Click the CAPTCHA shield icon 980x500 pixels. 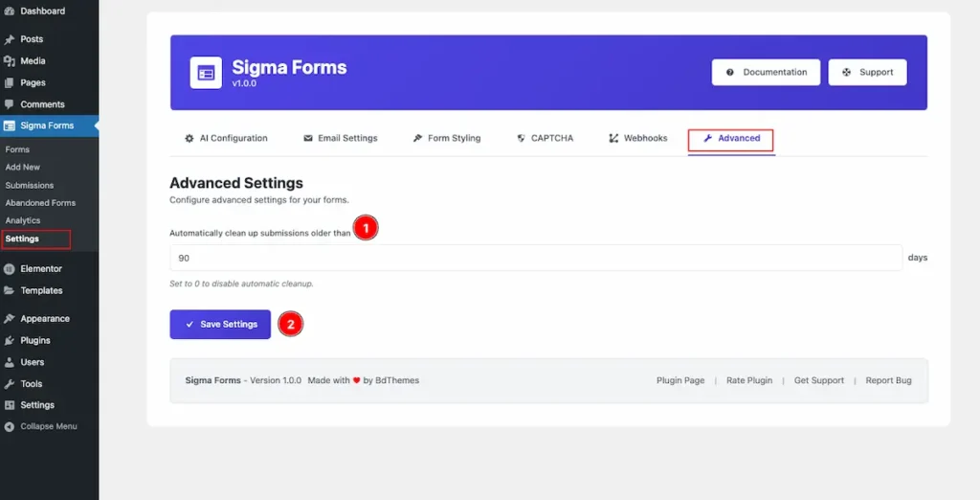point(521,138)
